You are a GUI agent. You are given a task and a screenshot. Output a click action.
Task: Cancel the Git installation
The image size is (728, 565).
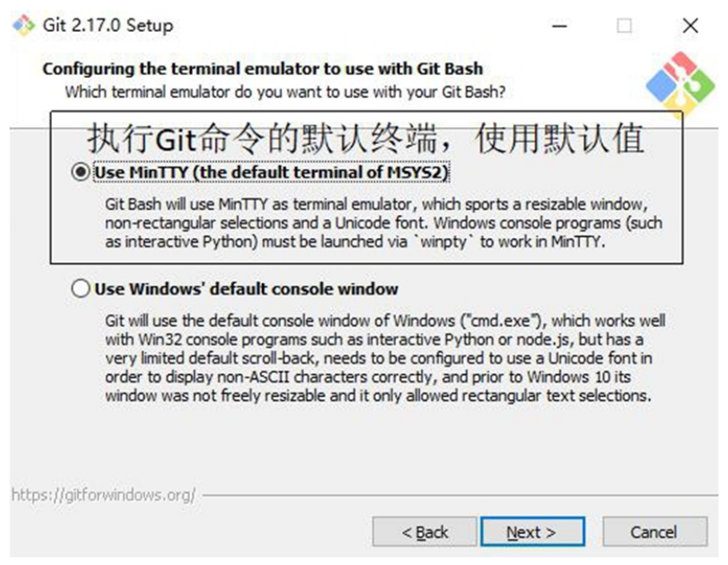click(655, 531)
